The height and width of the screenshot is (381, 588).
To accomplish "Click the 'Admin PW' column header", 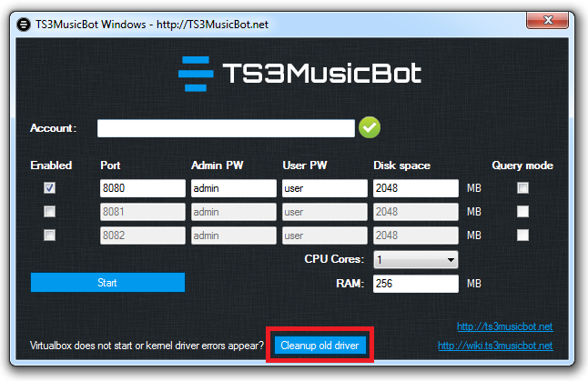I will pyautogui.click(x=218, y=165).
